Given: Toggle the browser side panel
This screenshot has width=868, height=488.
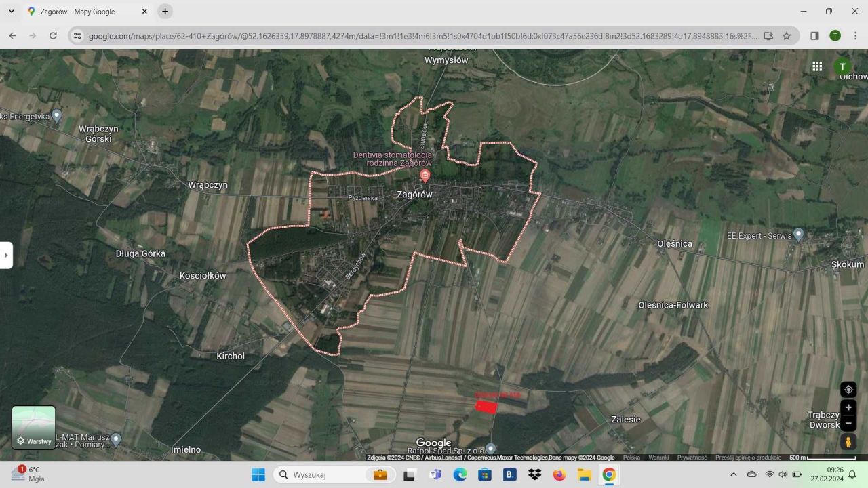Looking at the screenshot, I should click(x=814, y=36).
